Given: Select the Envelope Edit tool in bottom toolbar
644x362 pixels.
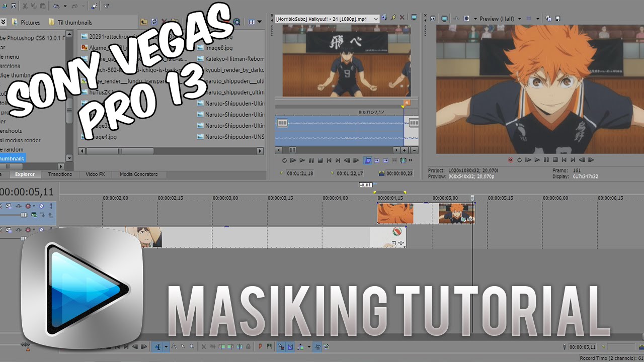Looking at the screenshot, I should coord(174,347).
